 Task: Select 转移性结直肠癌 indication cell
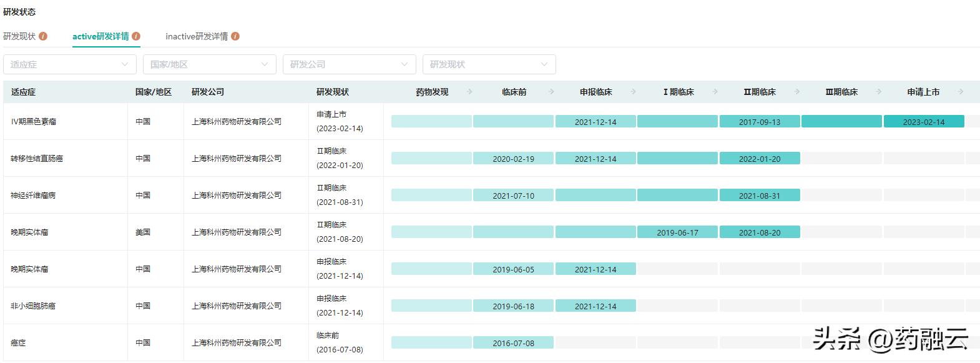point(37,159)
